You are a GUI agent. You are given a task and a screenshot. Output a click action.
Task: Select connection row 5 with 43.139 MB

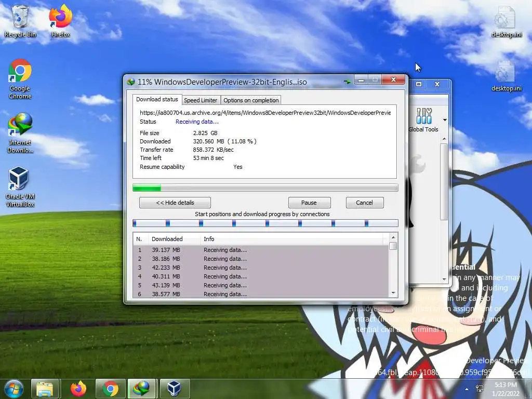261,285
